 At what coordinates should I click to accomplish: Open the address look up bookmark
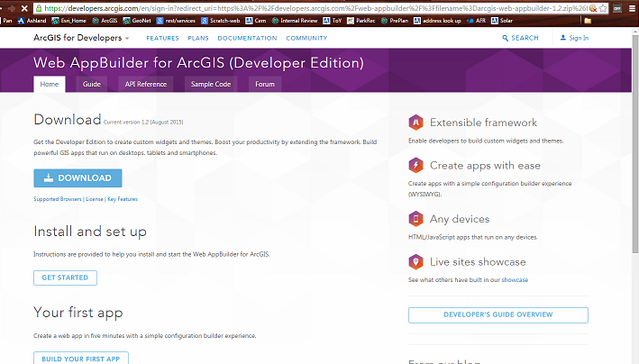pos(437,21)
